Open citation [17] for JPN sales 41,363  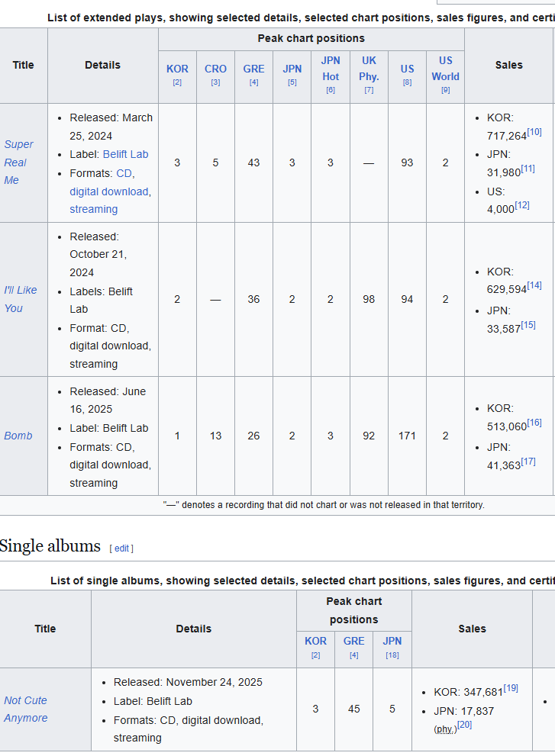click(x=528, y=462)
